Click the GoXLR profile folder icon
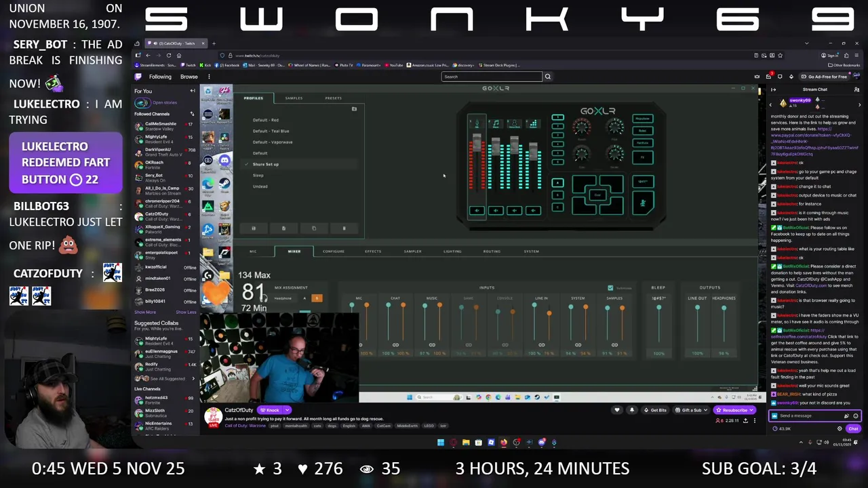868x488 pixels. [x=354, y=108]
